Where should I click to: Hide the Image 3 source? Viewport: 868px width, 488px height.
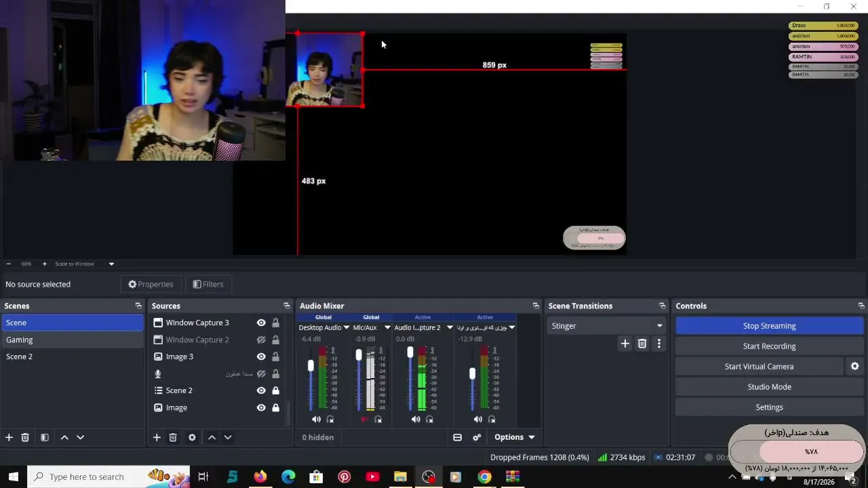[x=261, y=357]
